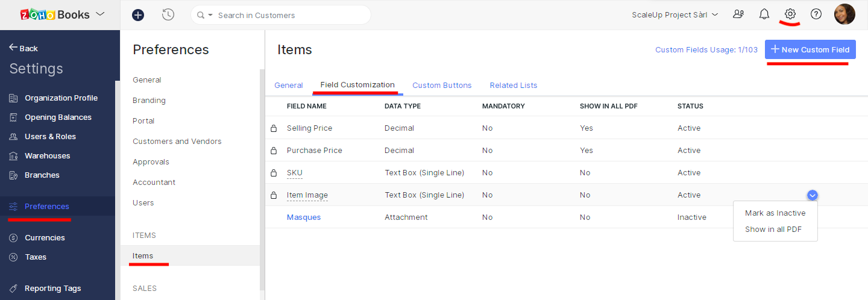Select Items preferences entry
Viewport: 868px width, 300px height.
coord(190,256)
